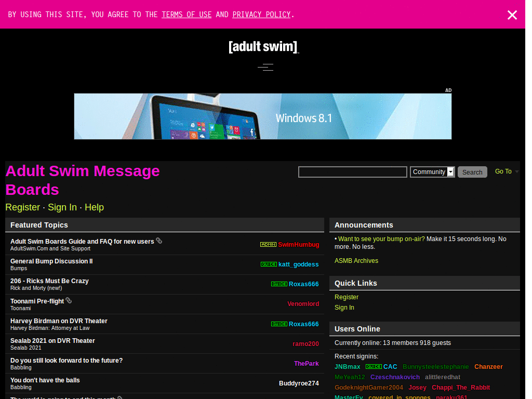View Chanzeer's profile

[488, 367]
